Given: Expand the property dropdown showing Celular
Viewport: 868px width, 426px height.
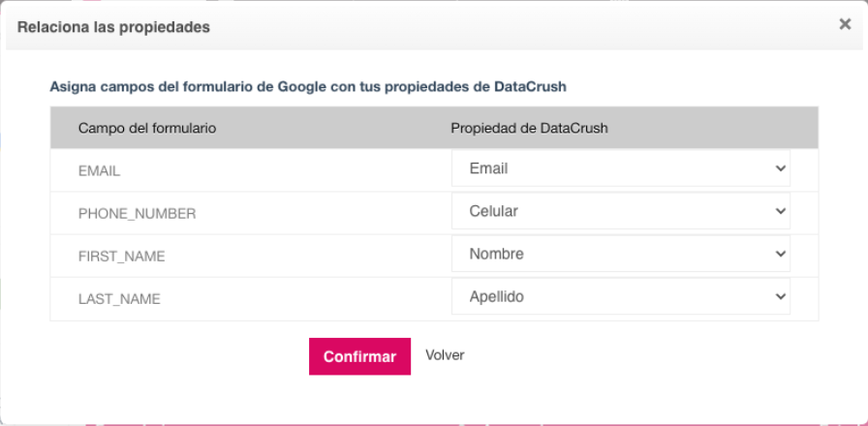Looking at the screenshot, I should [620, 211].
